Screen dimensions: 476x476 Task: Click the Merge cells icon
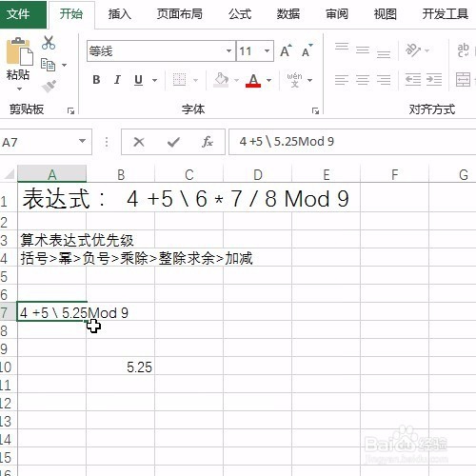(x=463, y=80)
